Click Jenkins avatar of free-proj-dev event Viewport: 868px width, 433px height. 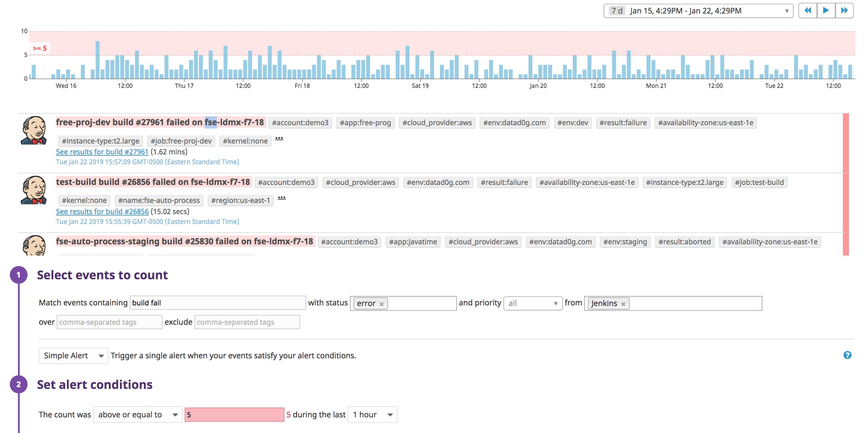[x=34, y=131]
